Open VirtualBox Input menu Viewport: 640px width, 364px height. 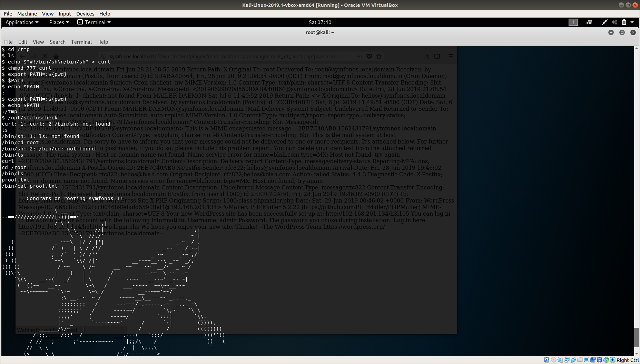tap(65, 14)
